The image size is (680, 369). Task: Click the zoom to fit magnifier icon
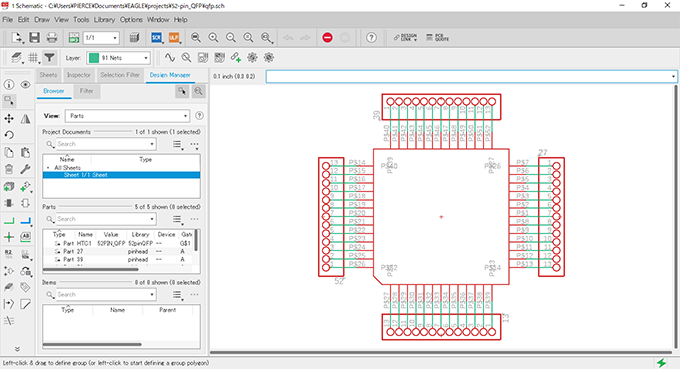[x=196, y=38]
